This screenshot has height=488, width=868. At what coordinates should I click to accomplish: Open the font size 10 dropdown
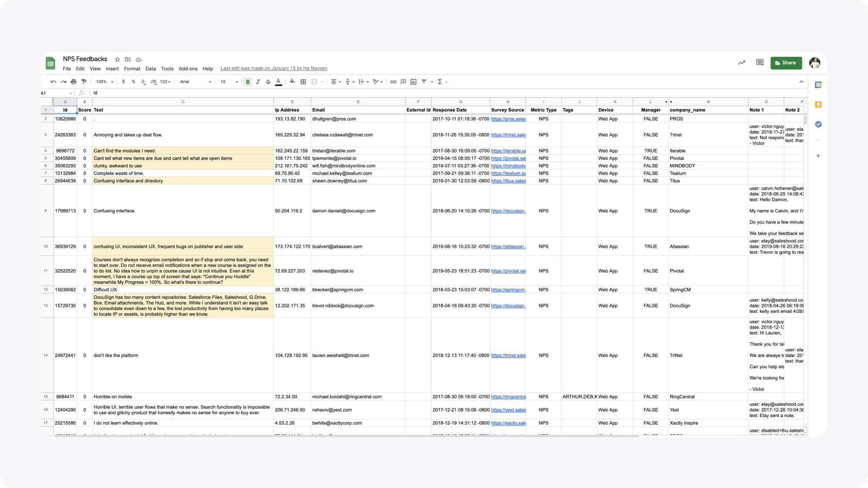[229, 82]
